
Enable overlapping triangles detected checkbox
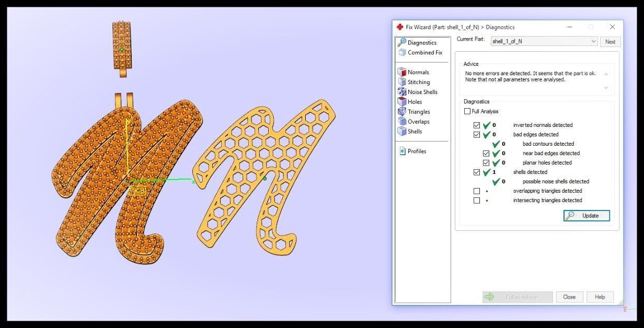coord(476,191)
